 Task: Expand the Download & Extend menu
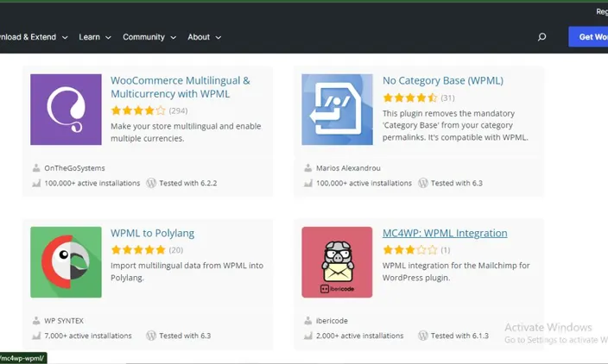tap(33, 37)
